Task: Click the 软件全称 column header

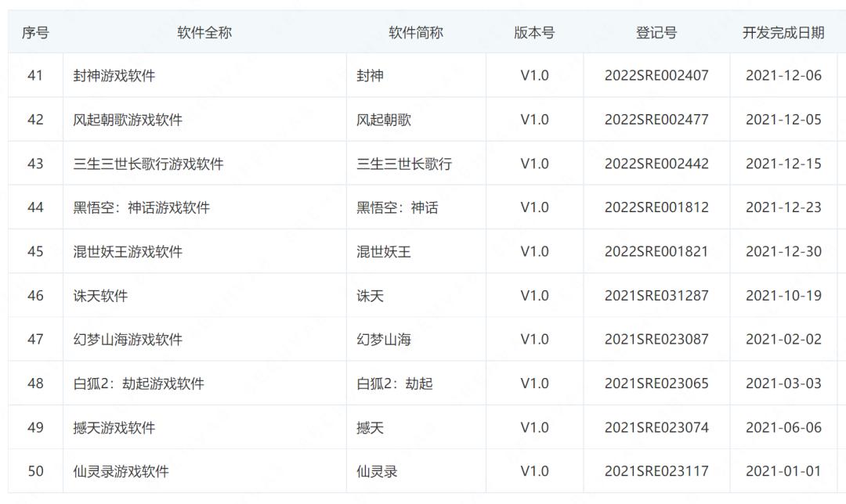Action: click(x=204, y=33)
